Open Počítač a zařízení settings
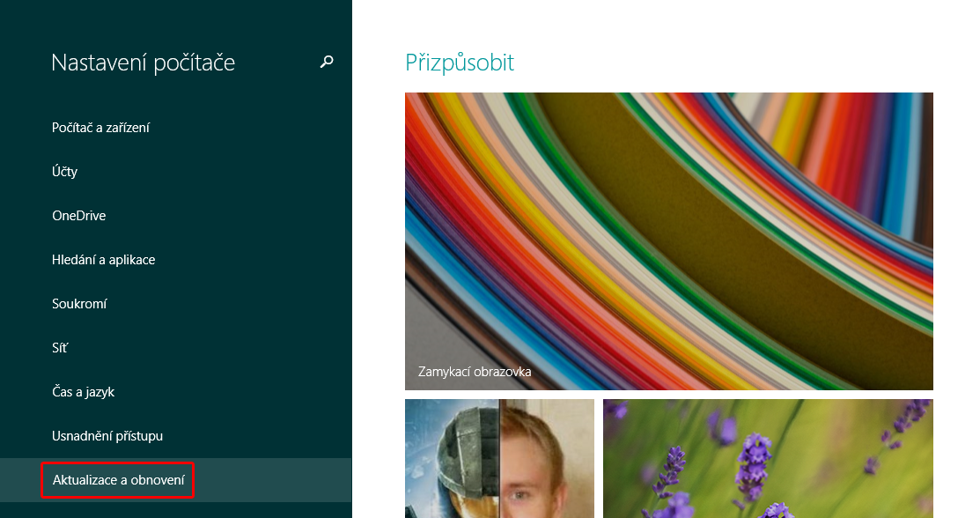 (100, 128)
